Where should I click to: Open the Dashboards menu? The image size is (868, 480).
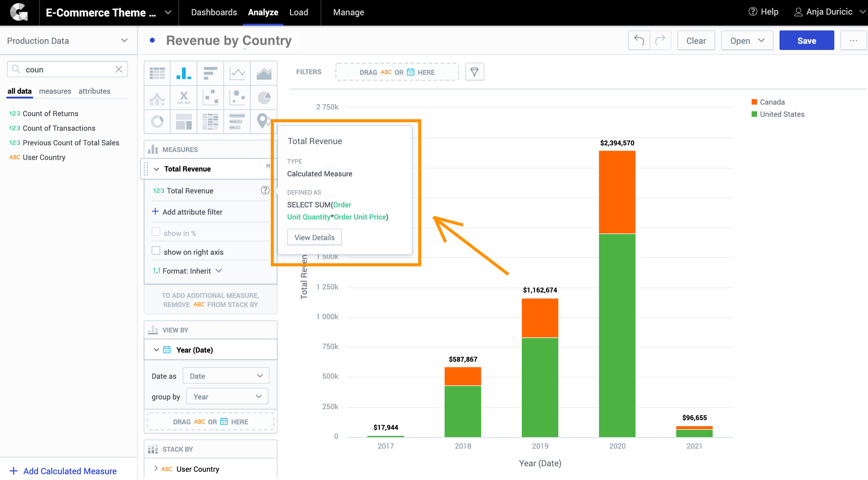214,12
